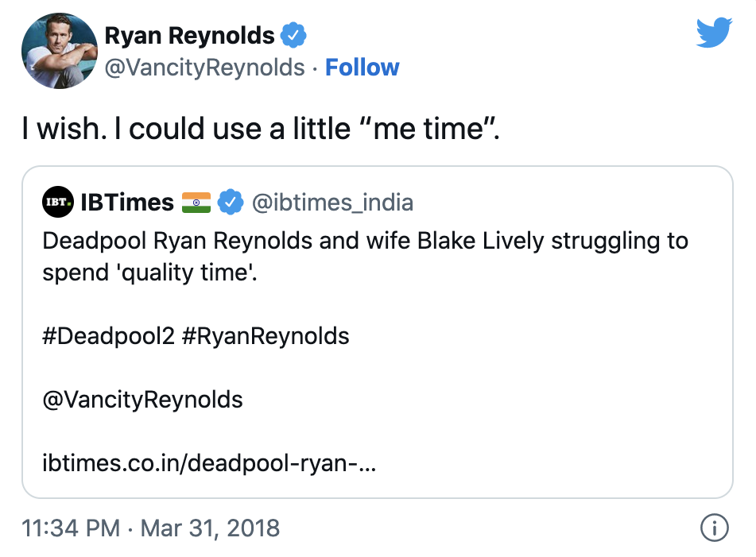This screenshot has width=756, height=557.
Task: Open the @ibtimes_india handle
Action: coord(332,203)
